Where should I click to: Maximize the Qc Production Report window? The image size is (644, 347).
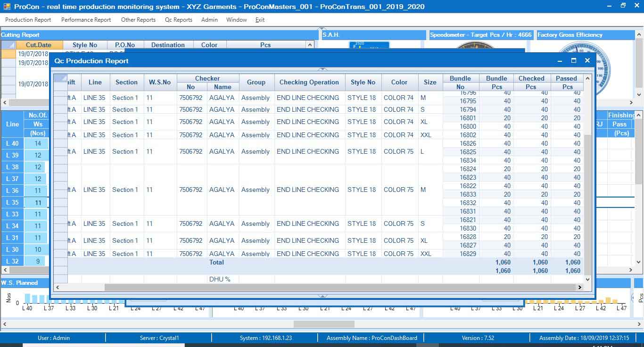(x=574, y=61)
